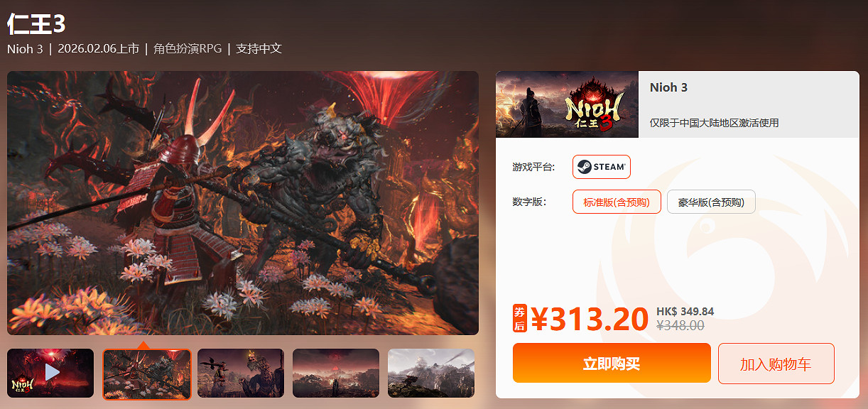Viewport: 868px width, 409px height.
Task: Click the orange pointer above selected thumbnail
Action: coord(143,345)
